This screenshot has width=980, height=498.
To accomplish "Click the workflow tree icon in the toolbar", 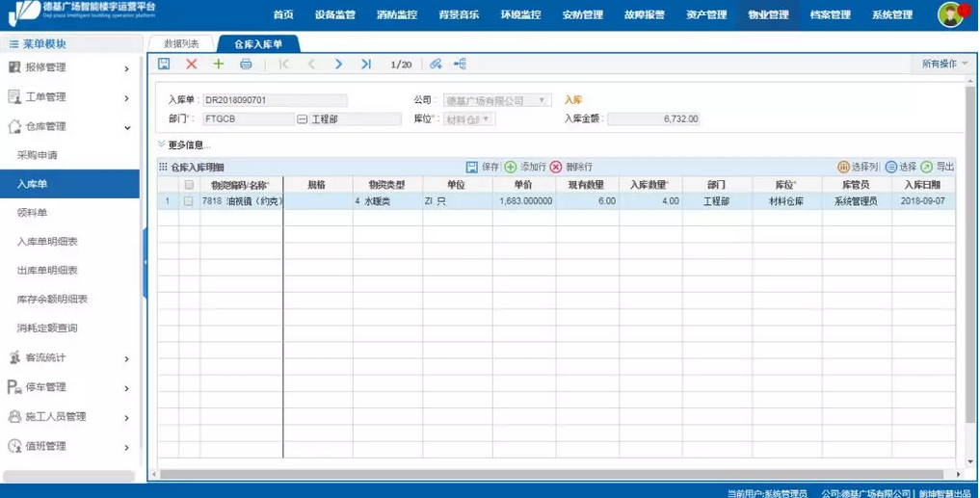I will tap(460, 64).
